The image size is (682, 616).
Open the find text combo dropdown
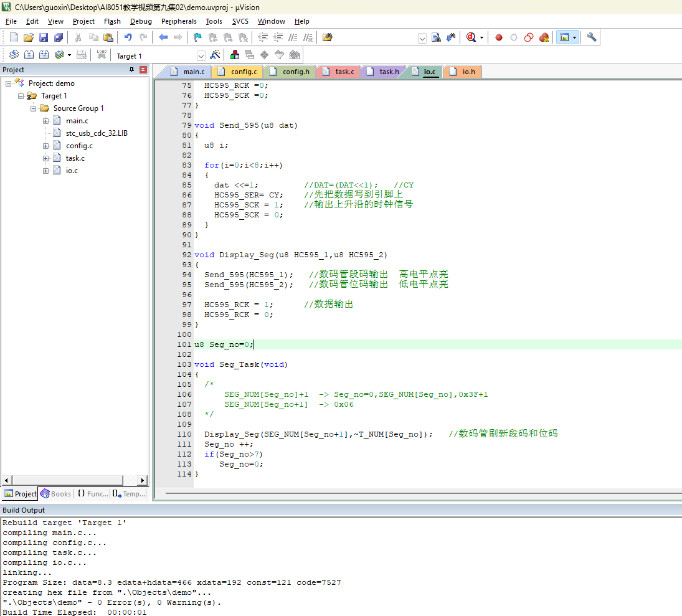point(422,38)
